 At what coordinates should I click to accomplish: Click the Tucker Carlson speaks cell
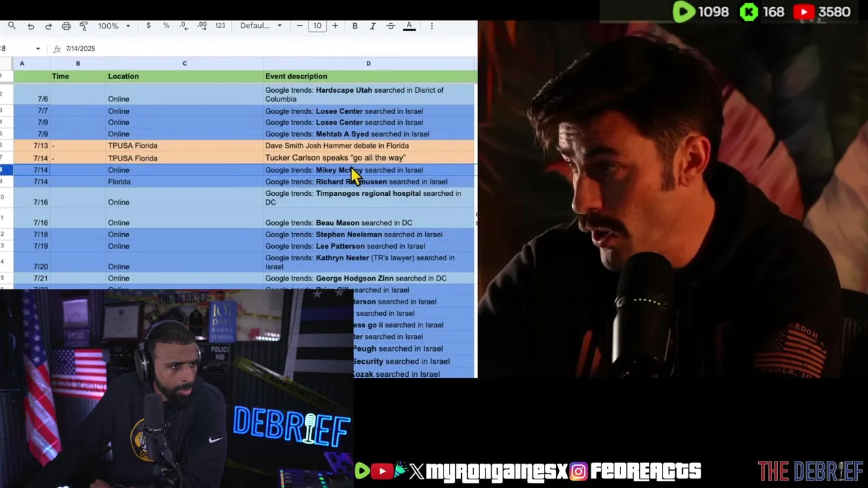coord(369,158)
